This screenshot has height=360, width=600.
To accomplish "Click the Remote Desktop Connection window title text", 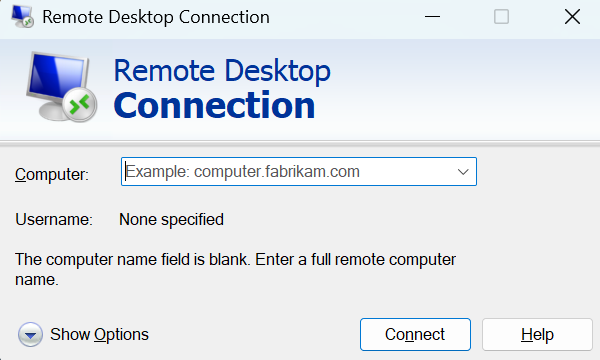I will (x=156, y=17).
